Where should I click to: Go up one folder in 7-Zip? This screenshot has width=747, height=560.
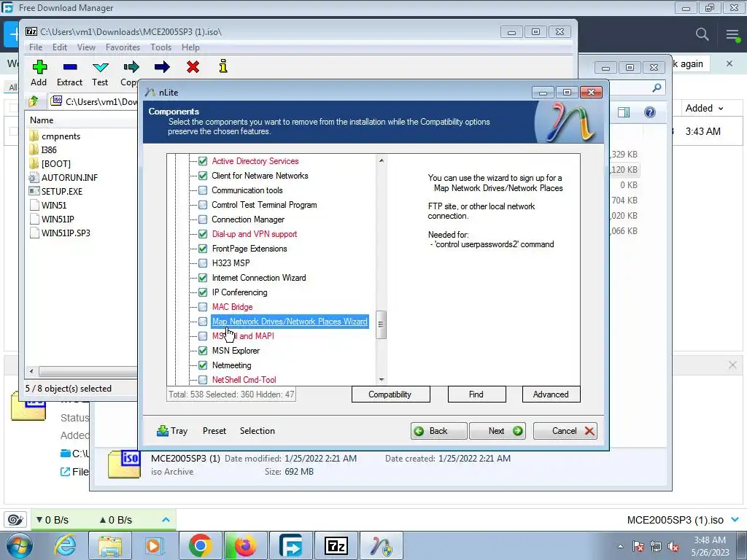coord(34,101)
